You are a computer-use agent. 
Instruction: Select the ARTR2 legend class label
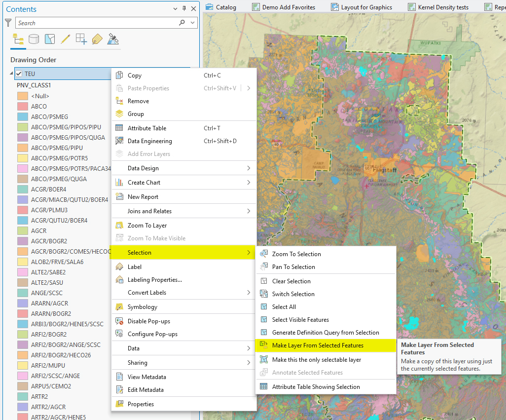[x=39, y=396]
